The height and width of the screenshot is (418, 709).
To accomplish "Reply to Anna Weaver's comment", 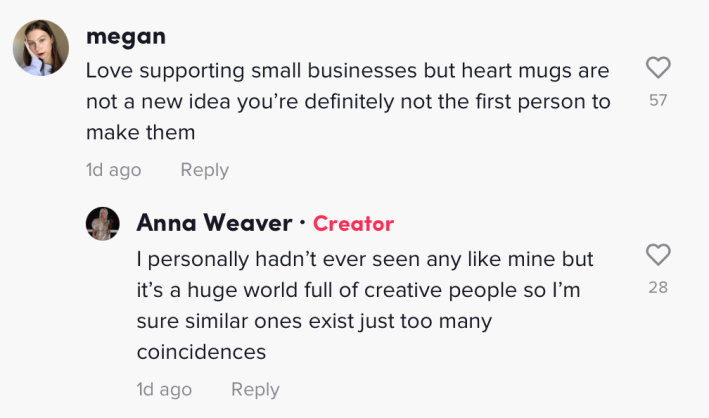I will [x=255, y=389].
